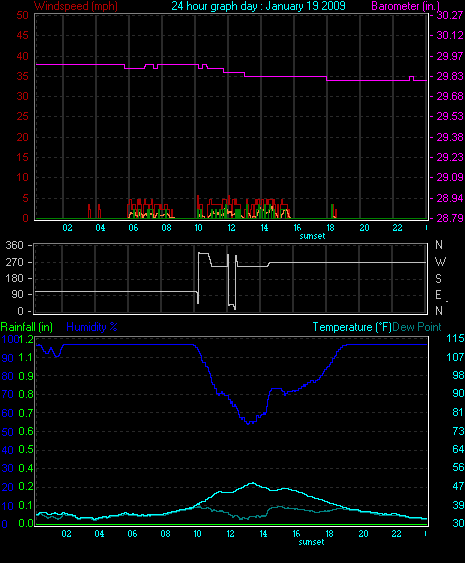465x563 pixels.
Task: Click the Rainfall (in) legend label
Action: (x=27, y=327)
